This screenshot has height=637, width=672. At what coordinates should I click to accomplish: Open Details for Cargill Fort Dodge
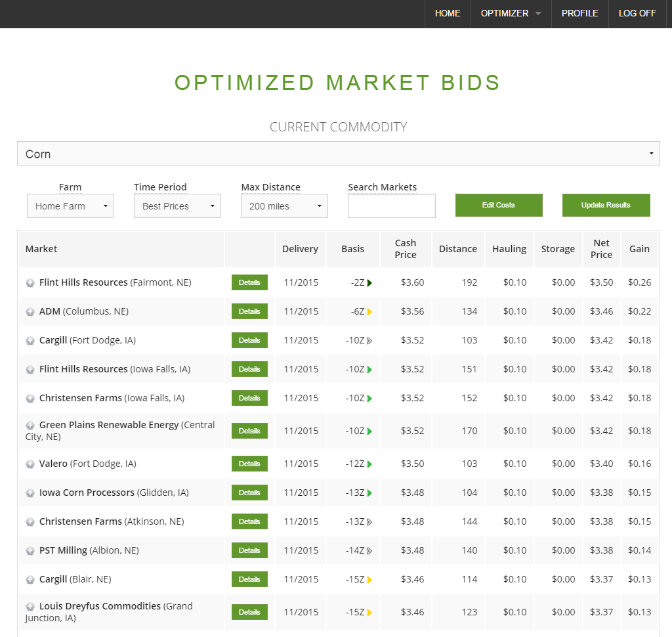pyautogui.click(x=249, y=340)
